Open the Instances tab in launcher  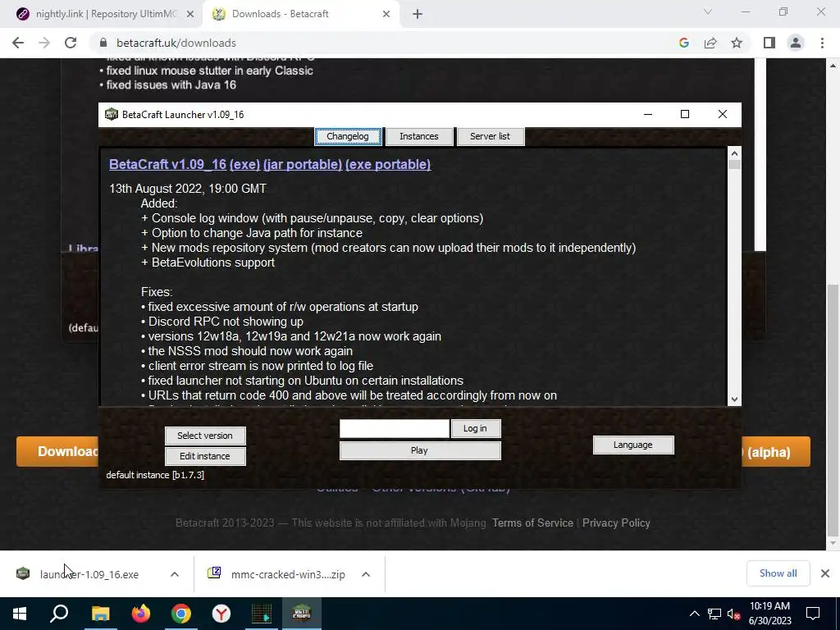pyautogui.click(x=419, y=137)
